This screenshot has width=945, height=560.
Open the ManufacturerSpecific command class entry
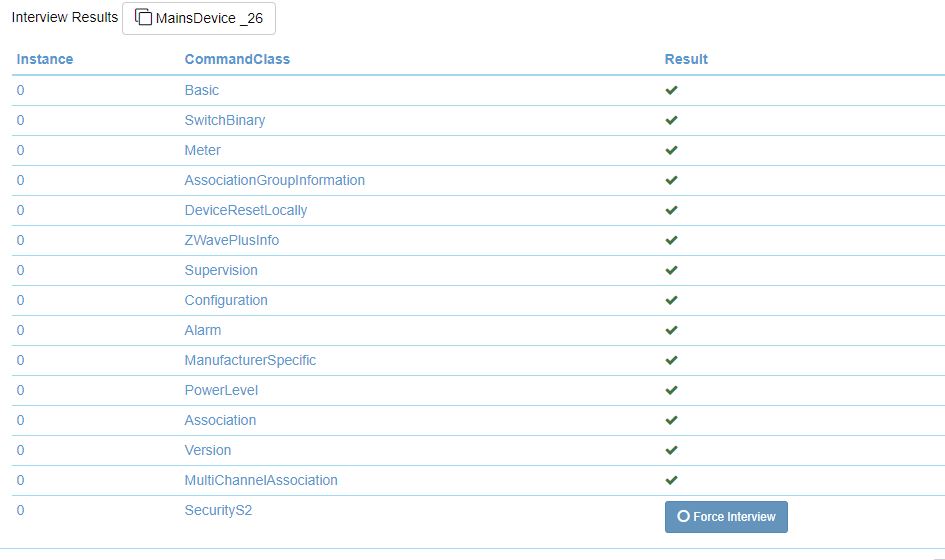pos(250,360)
